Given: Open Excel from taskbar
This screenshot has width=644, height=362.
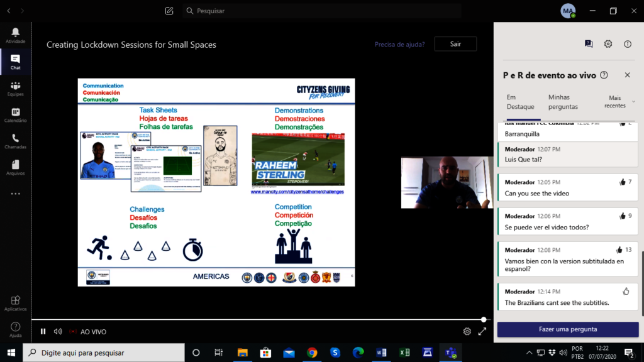Looking at the screenshot, I should coord(404,353).
